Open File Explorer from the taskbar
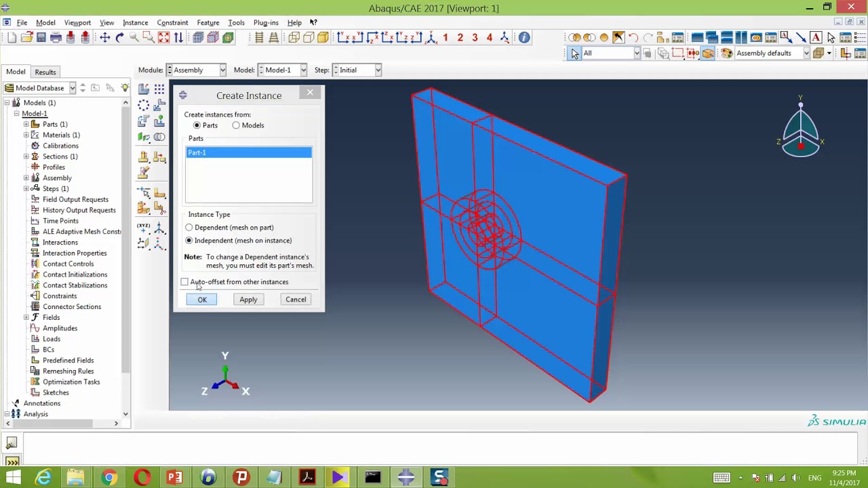The height and width of the screenshot is (488, 868). [75, 478]
